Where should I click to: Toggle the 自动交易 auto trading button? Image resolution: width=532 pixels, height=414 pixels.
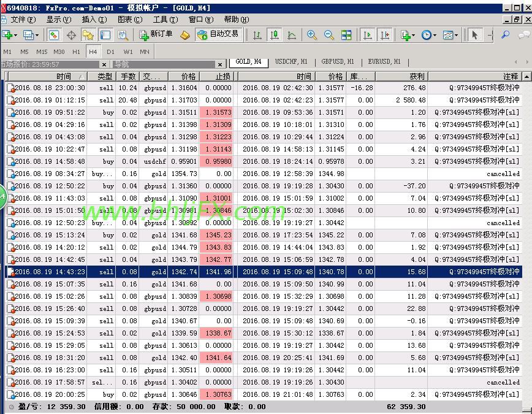tap(219, 34)
